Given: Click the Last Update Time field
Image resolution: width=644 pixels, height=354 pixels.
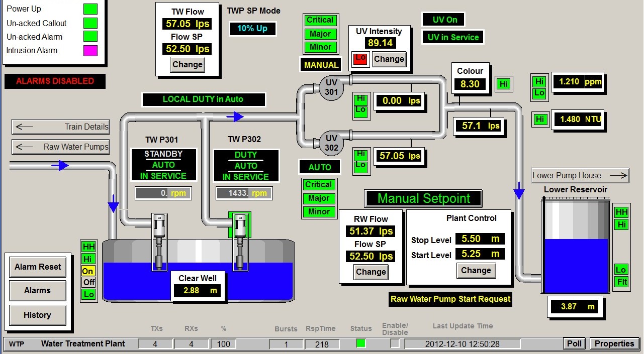Looking at the screenshot, I should [x=463, y=343].
